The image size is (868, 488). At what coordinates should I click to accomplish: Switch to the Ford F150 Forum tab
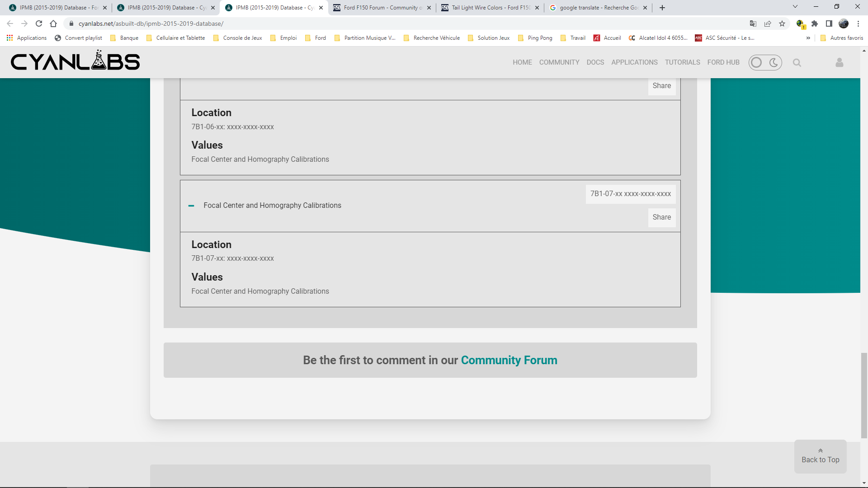coord(382,8)
